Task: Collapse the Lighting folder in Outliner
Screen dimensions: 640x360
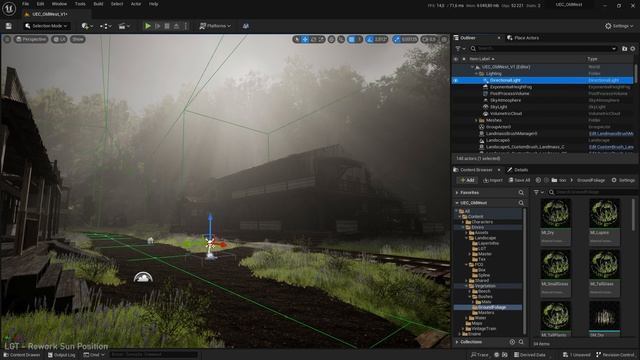Action: point(476,73)
